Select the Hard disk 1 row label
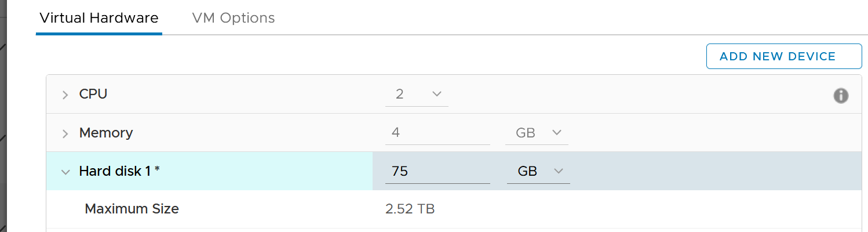Screen dimensions: 868x232 (119, 171)
